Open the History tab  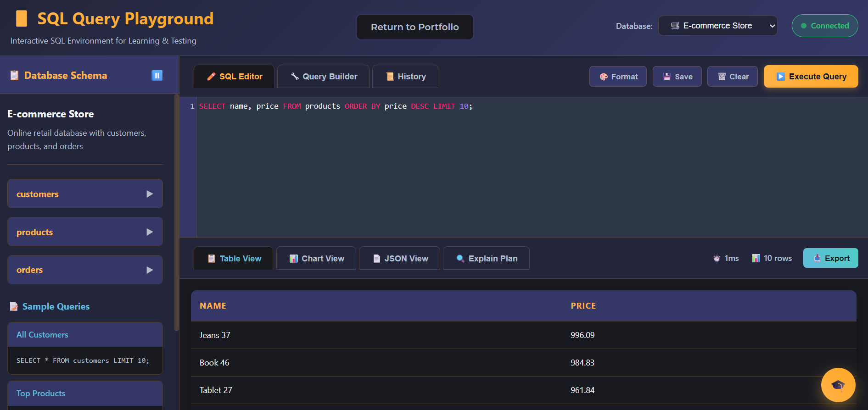pyautogui.click(x=405, y=77)
